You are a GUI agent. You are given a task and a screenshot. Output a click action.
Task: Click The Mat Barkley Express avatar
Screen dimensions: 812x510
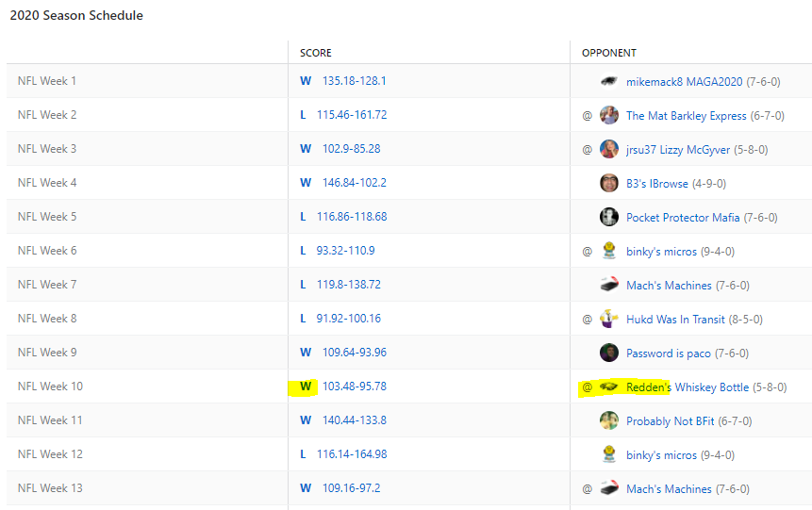[x=609, y=115]
